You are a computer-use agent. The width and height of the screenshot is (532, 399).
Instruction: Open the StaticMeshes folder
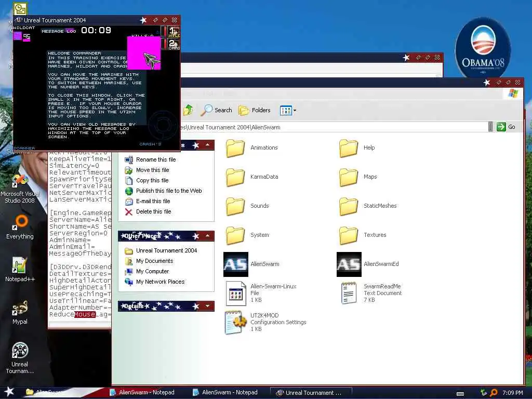[349, 206]
